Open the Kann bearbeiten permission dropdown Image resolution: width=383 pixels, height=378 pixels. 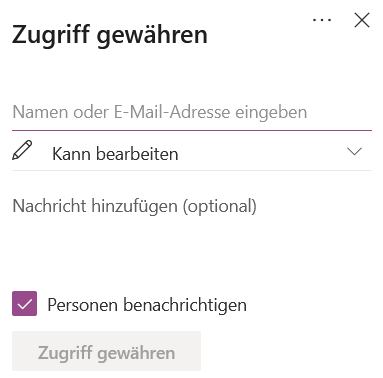192,152
